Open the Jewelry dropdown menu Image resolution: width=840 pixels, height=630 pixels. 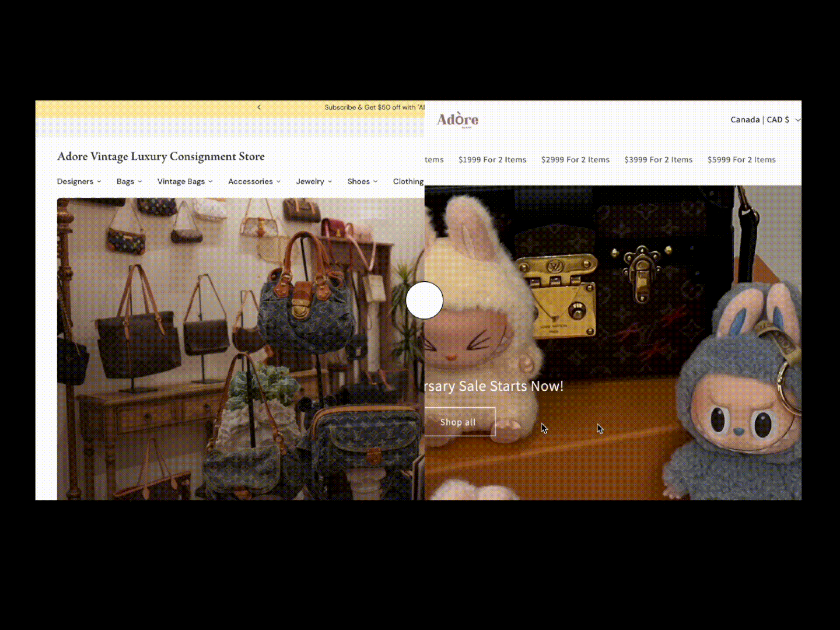click(314, 181)
